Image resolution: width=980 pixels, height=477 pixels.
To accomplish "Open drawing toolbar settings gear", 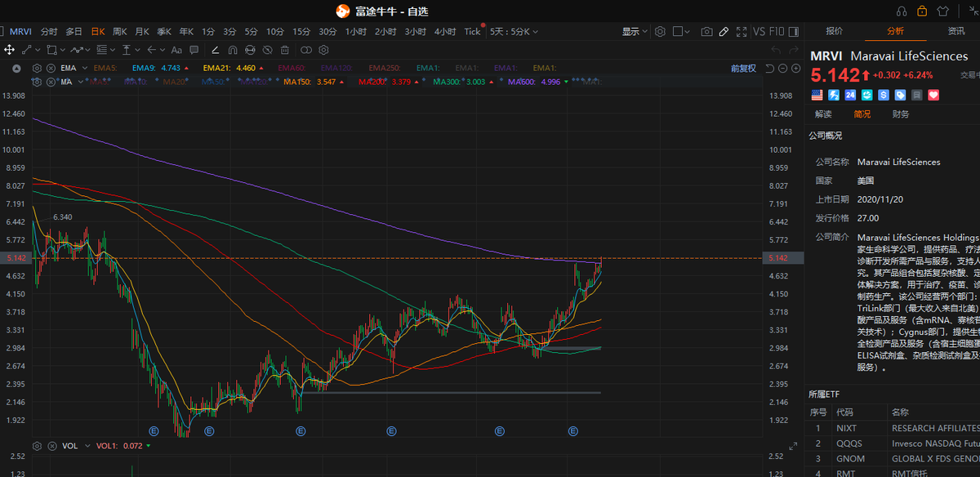I will (322, 50).
